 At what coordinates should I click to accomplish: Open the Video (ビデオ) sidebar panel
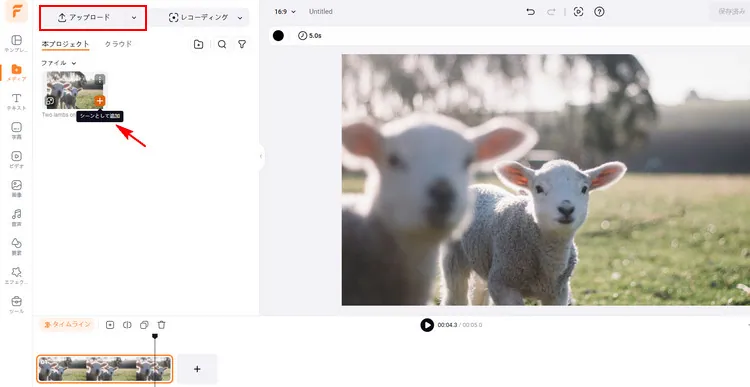pos(16,160)
